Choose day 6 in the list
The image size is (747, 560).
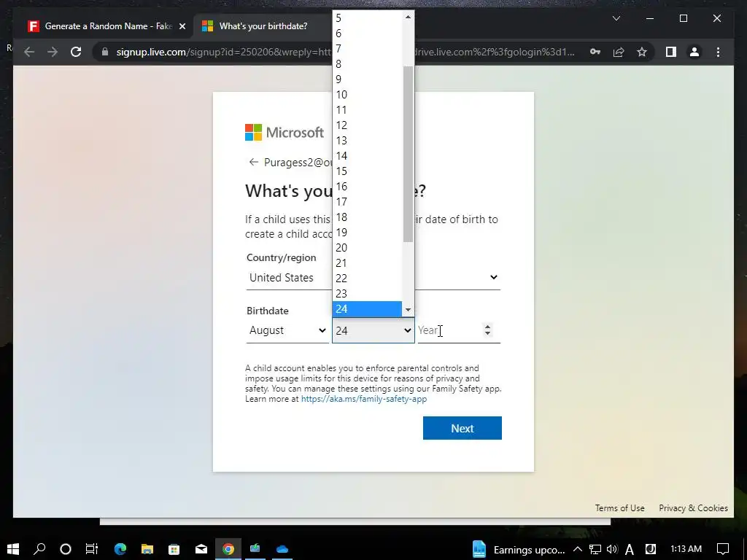click(367, 34)
